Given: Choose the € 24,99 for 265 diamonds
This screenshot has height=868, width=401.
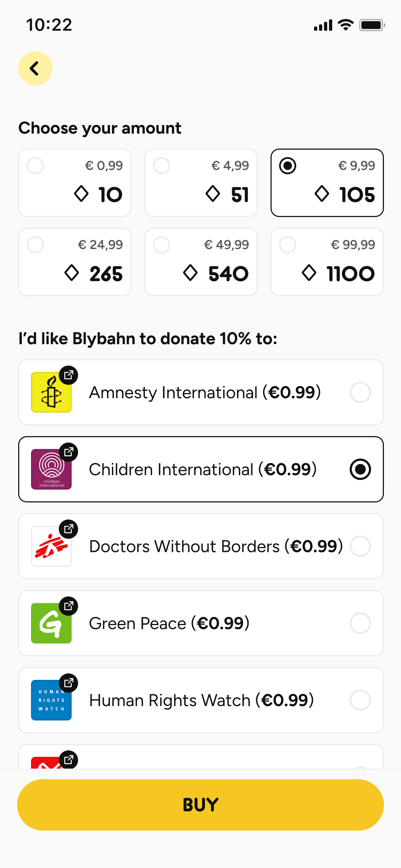Looking at the screenshot, I should pyautogui.click(x=75, y=262).
